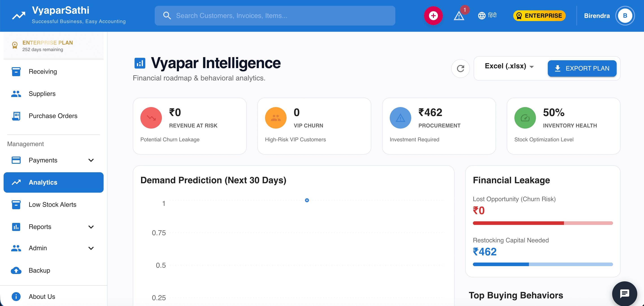Image resolution: width=644 pixels, height=306 pixels.
Task: Click the Purchase Orders document icon
Action: pyautogui.click(x=16, y=116)
